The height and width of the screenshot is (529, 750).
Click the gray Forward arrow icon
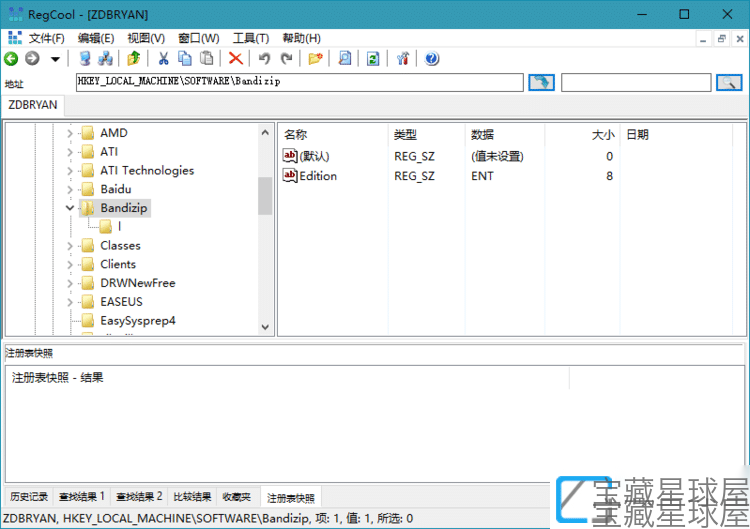coord(32,59)
